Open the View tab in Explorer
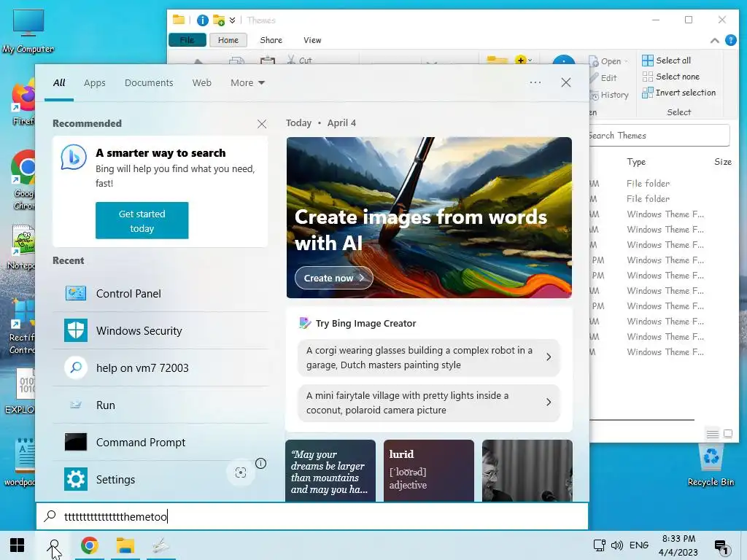 pos(312,40)
